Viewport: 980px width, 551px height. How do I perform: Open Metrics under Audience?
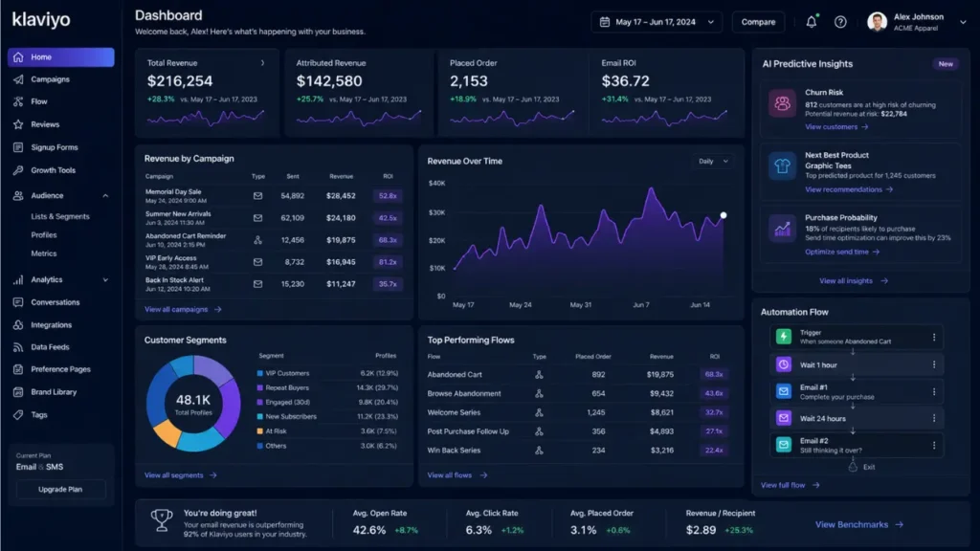pyautogui.click(x=44, y=253)
